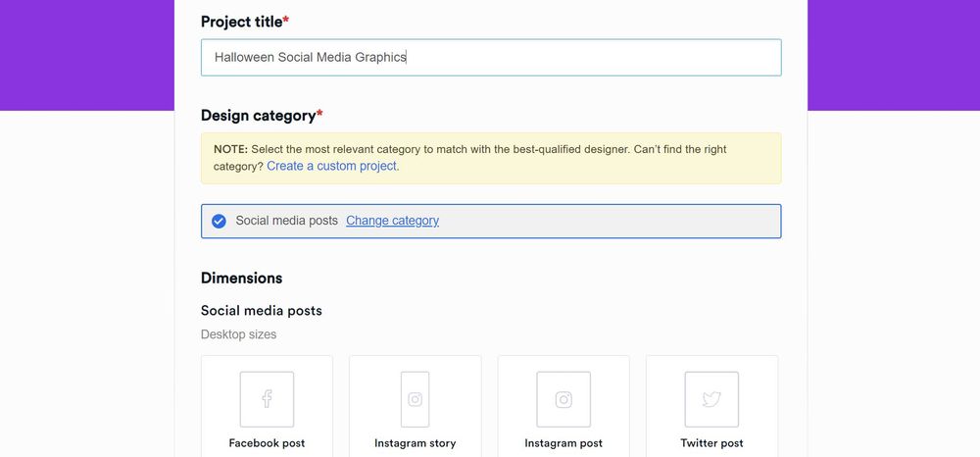
Task: Click the Desktop sizes caption
Action: click(238, 334)
